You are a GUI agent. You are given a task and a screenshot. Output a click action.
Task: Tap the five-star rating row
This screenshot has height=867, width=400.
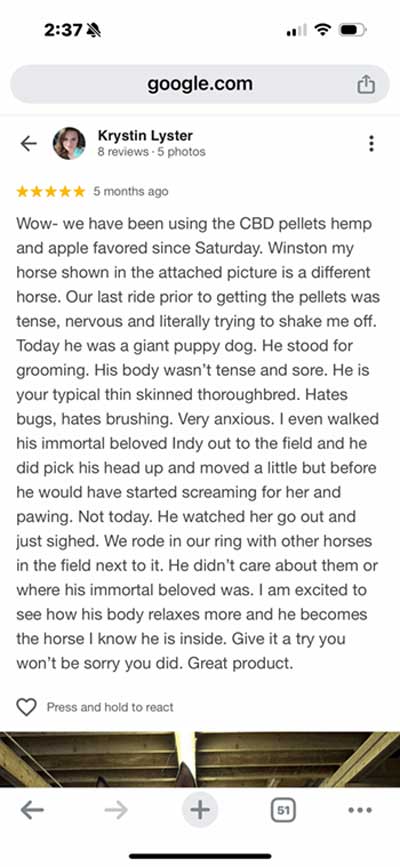tap(51, 192)
